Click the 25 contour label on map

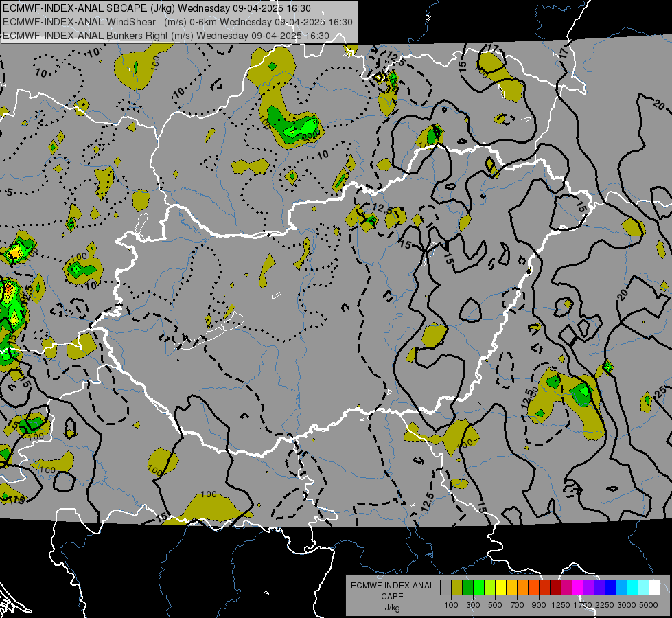click(x=661, y=391)
